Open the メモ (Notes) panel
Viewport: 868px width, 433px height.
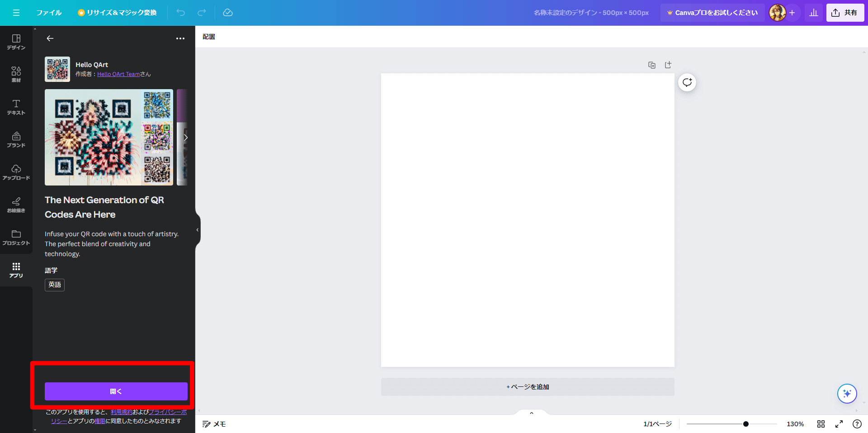pyautogui.click(x=214, y=423)
